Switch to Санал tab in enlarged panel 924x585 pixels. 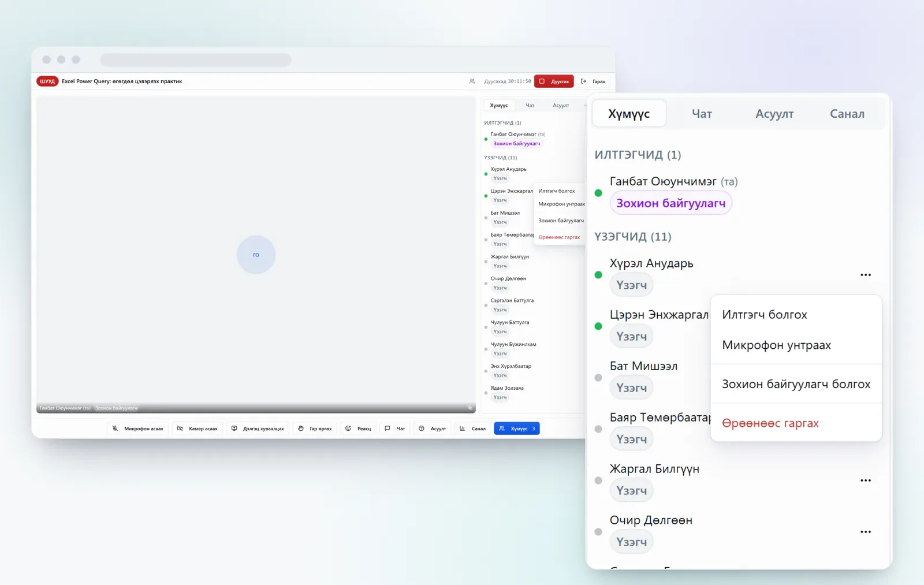tap(847, 114)
